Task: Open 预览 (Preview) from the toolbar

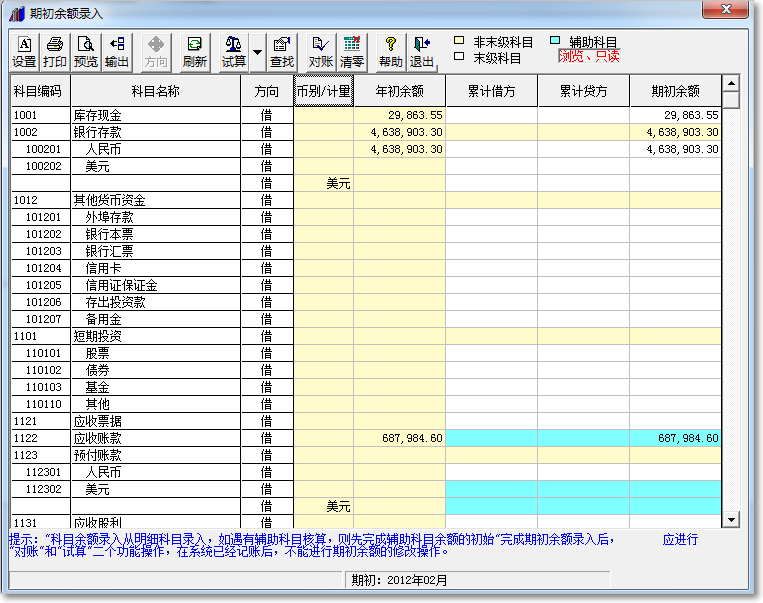Action: [x=86, y=52]
